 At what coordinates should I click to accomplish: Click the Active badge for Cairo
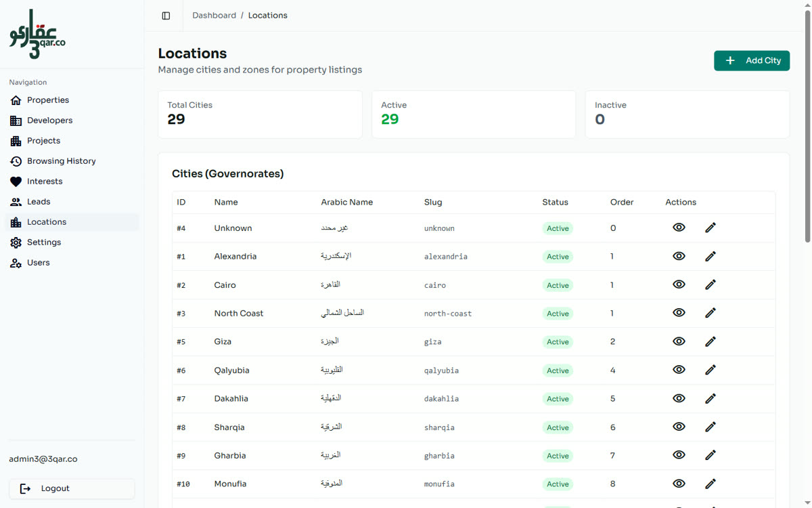(x=558, y=285)
